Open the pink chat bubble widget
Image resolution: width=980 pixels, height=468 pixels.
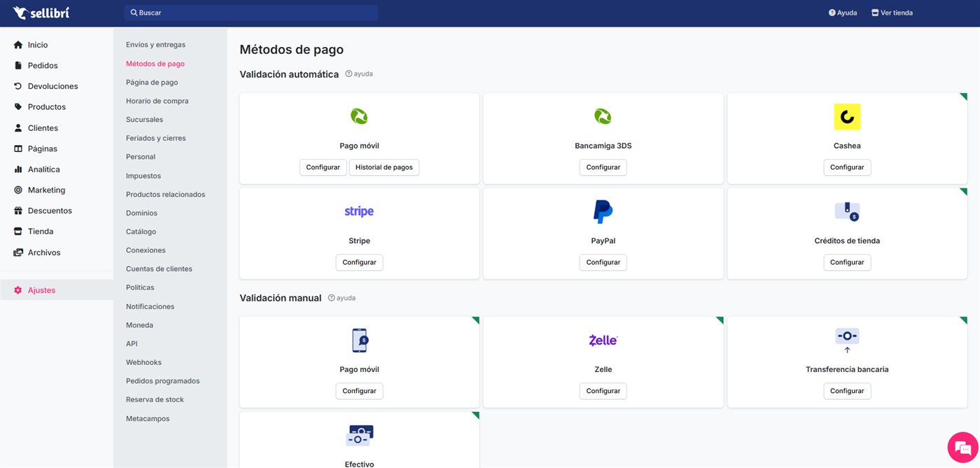(962, 447)
